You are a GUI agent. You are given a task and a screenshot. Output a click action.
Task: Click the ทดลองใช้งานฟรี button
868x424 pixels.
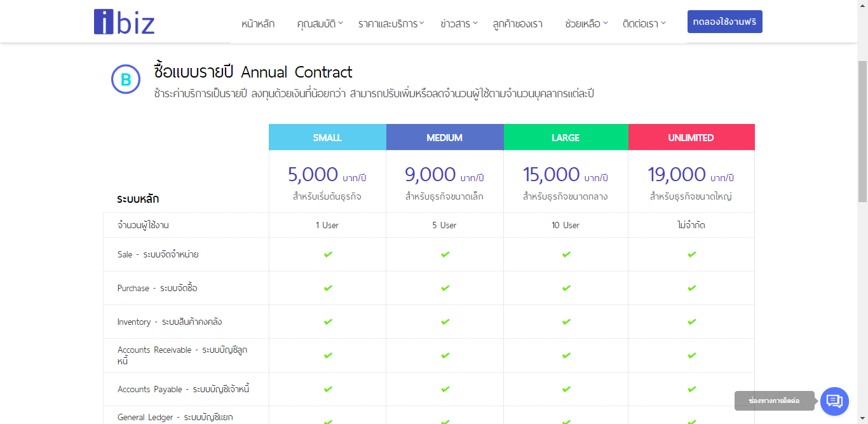[x=725, y=22]
